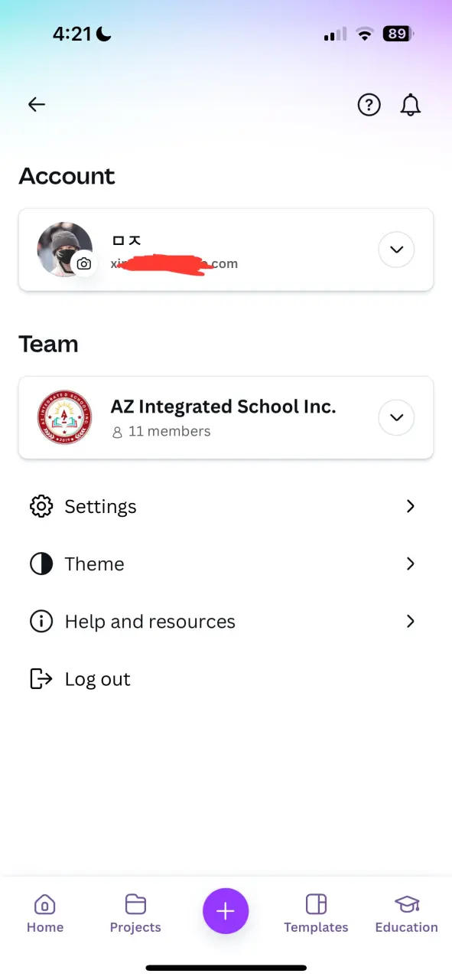Expand the AZ Integrated School team dropdown

(x=397, y=417)
